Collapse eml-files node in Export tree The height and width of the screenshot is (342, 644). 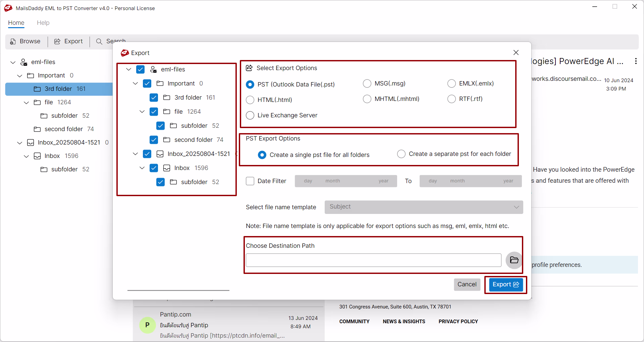coord(128,69)
